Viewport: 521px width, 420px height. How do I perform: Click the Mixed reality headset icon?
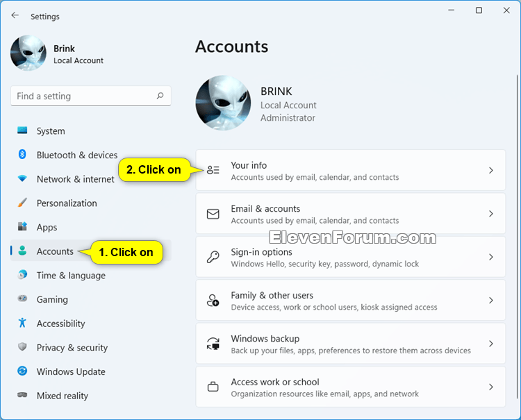[x=22, y=395]
